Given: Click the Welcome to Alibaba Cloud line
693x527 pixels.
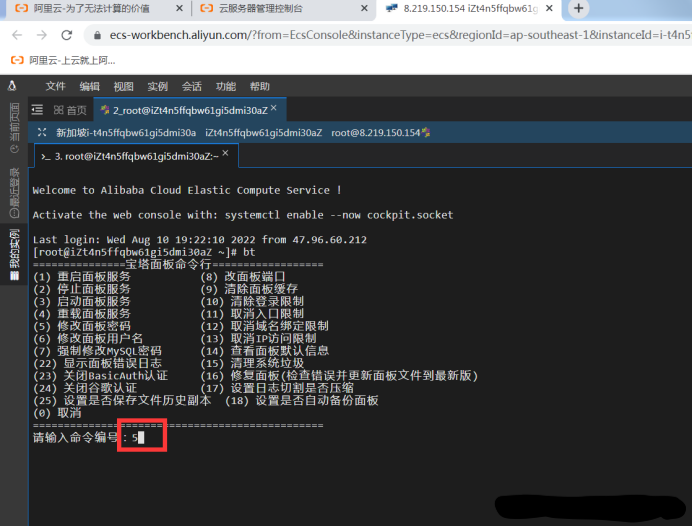Looking at the screenshot, I should [187, 190].
